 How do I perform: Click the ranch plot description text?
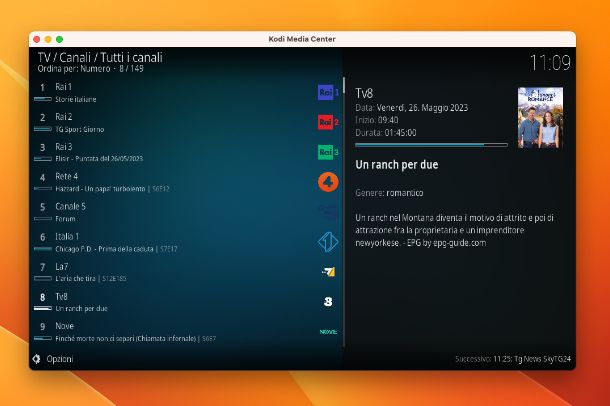tap(454, 230)
